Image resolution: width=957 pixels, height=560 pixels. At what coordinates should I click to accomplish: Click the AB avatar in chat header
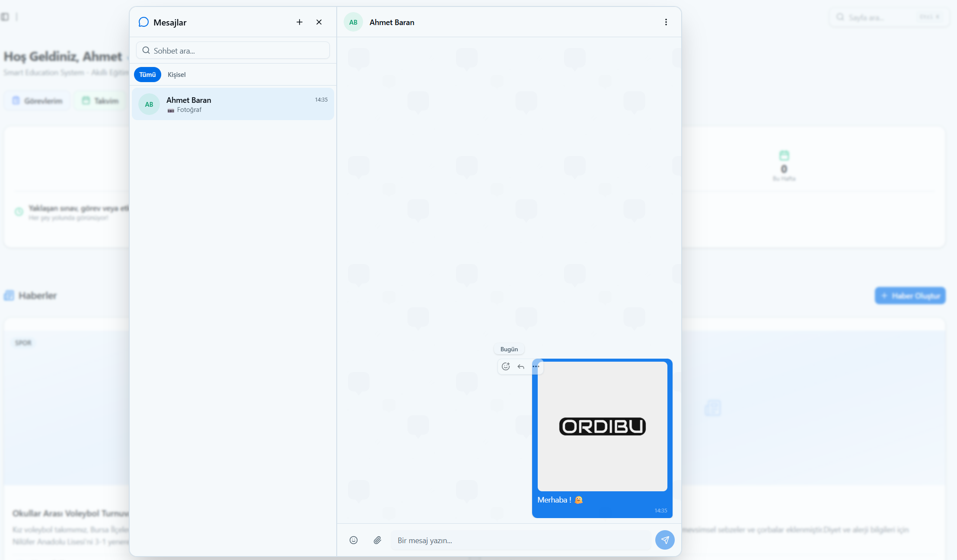353,22
